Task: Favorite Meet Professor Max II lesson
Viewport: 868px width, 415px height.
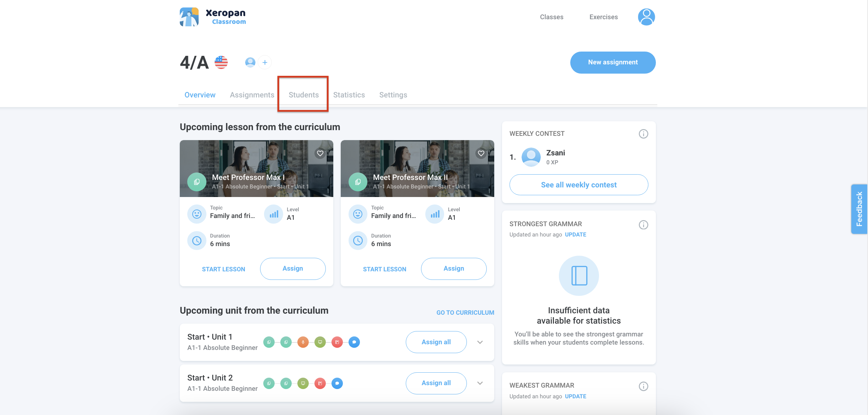Action: (x=481, y=153)
